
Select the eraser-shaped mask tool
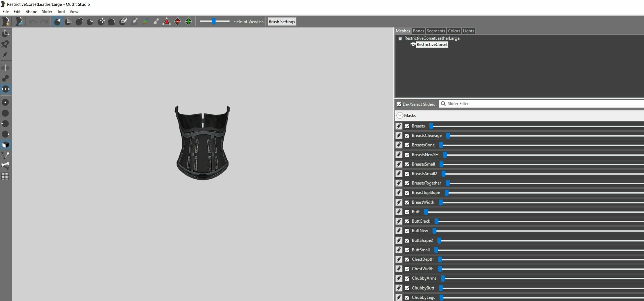coord(123,21)
